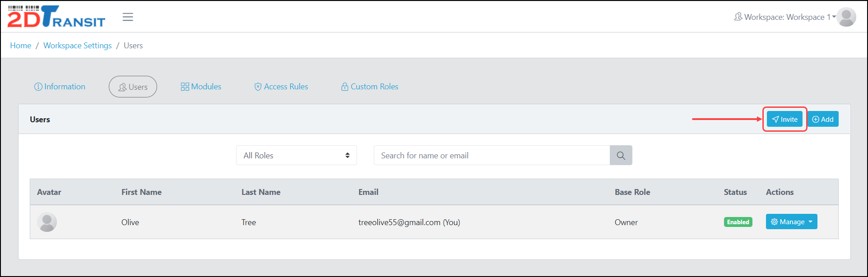
Task: Open the Workspace Settings breadcrumb link
Action: 78,46
